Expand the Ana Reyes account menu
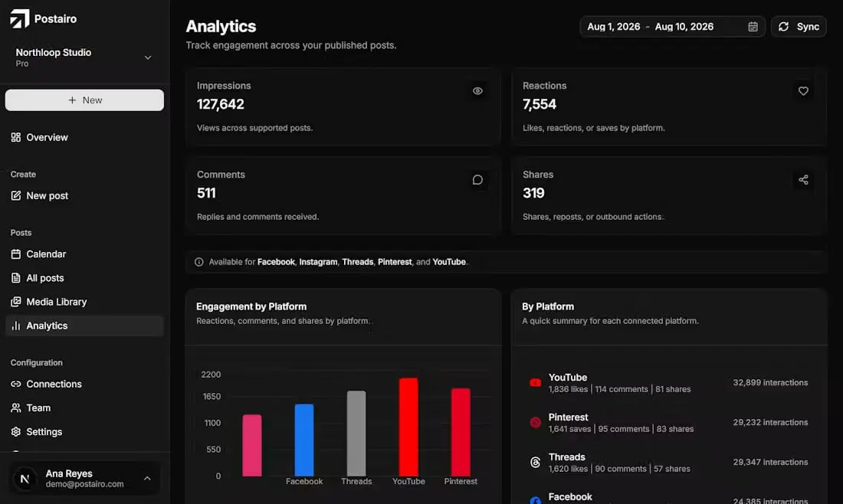Image resolution: width=843 pixels, height=504 pixels. (85, 478)
